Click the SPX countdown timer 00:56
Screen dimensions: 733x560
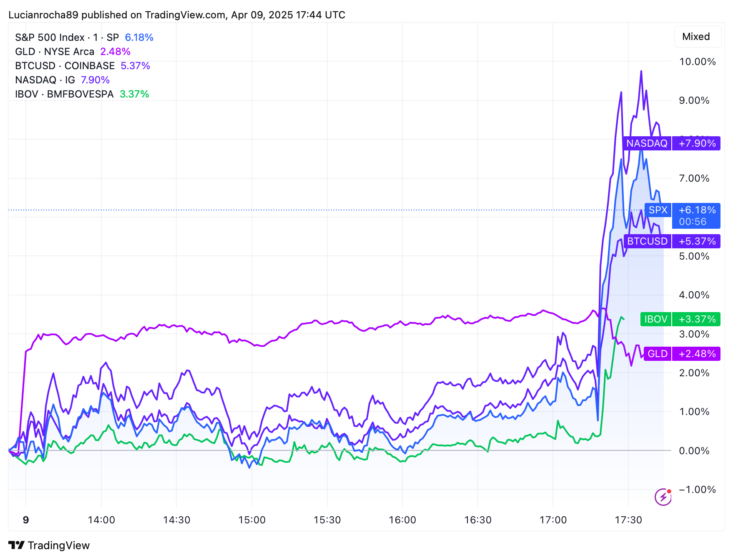[693, 222]
